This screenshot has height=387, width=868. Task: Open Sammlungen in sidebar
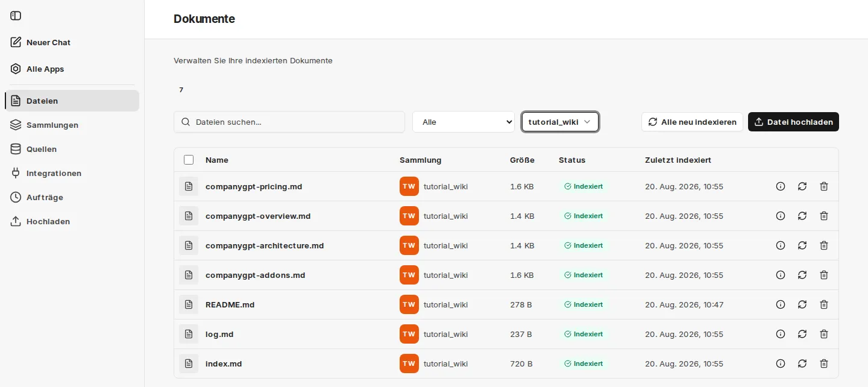(72, 125)
